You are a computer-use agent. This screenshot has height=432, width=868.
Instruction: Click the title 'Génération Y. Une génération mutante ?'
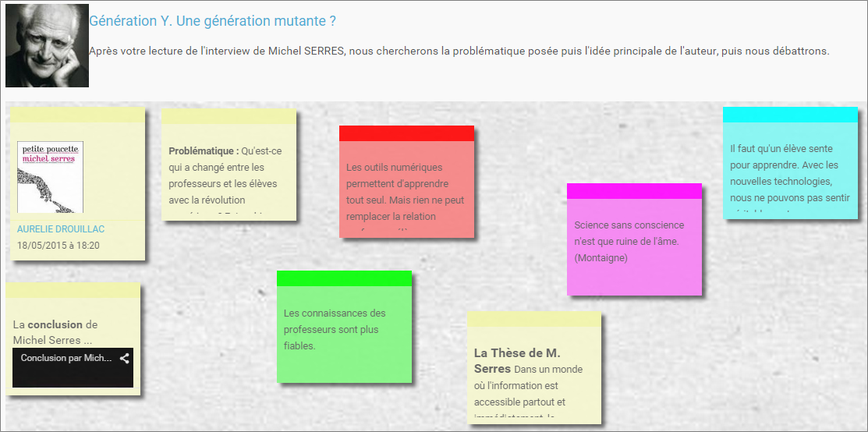coord(213,21)
